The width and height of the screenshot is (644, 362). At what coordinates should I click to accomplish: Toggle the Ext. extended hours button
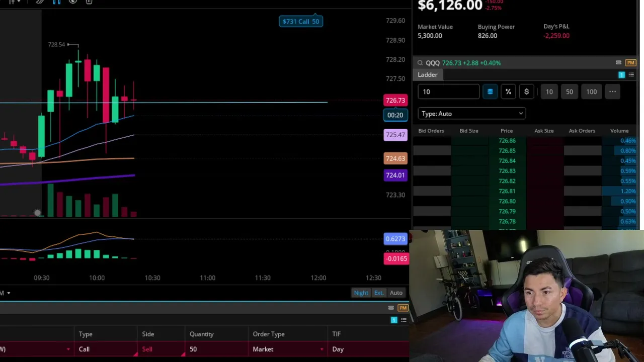[379, 293]
